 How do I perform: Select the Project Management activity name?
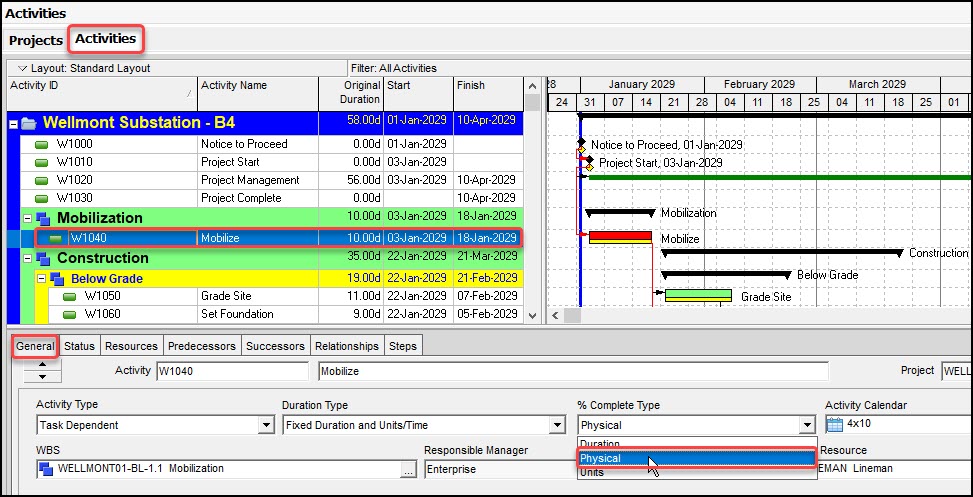click(250, 180)
